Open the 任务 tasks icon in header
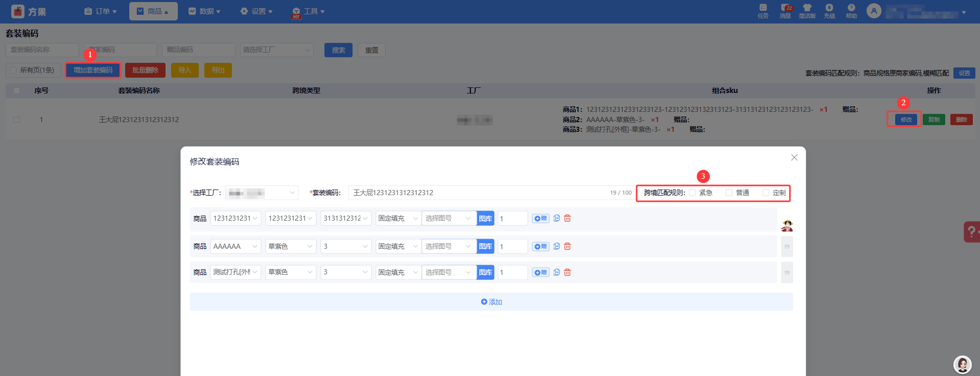This screenshot has width=980, height=376. point(763,11)
